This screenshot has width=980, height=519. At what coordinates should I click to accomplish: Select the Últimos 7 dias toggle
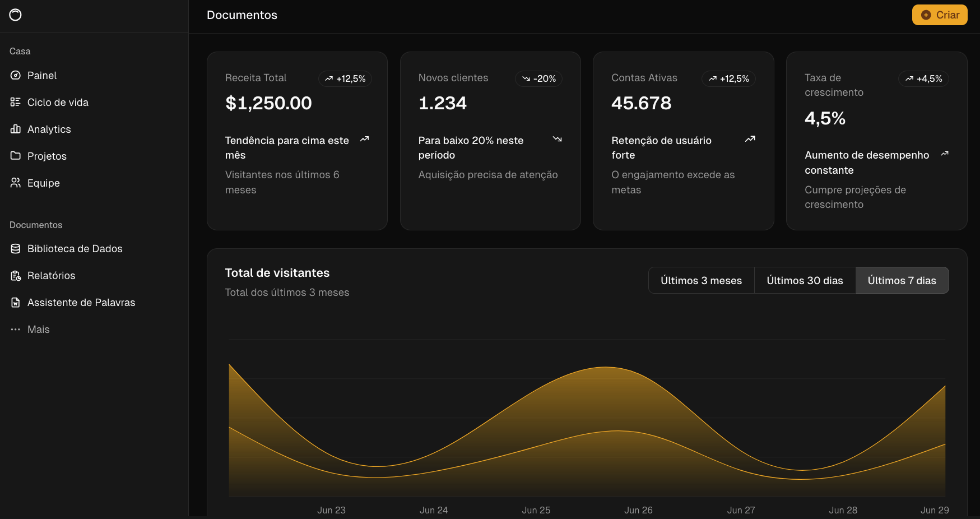(x=902, y=281)
